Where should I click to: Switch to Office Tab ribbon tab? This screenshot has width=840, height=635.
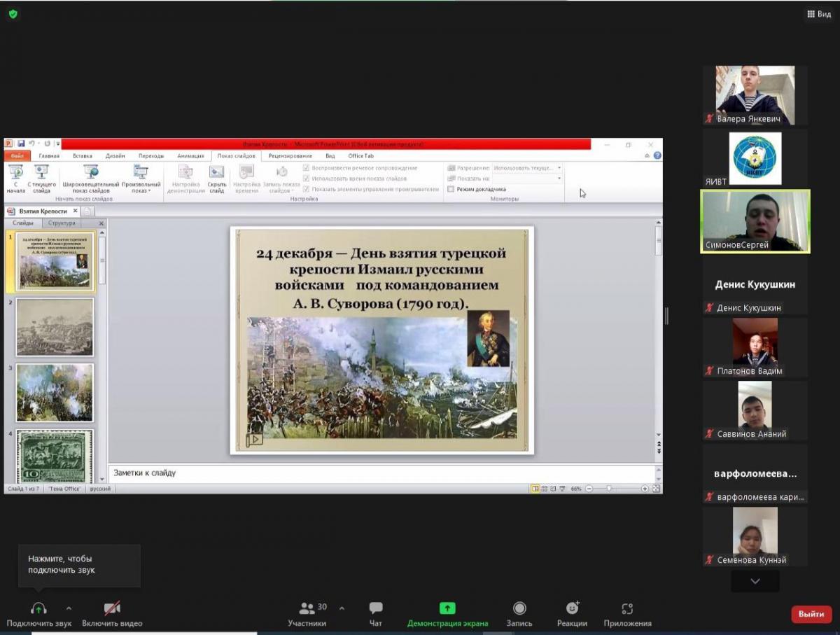[361, 156]
